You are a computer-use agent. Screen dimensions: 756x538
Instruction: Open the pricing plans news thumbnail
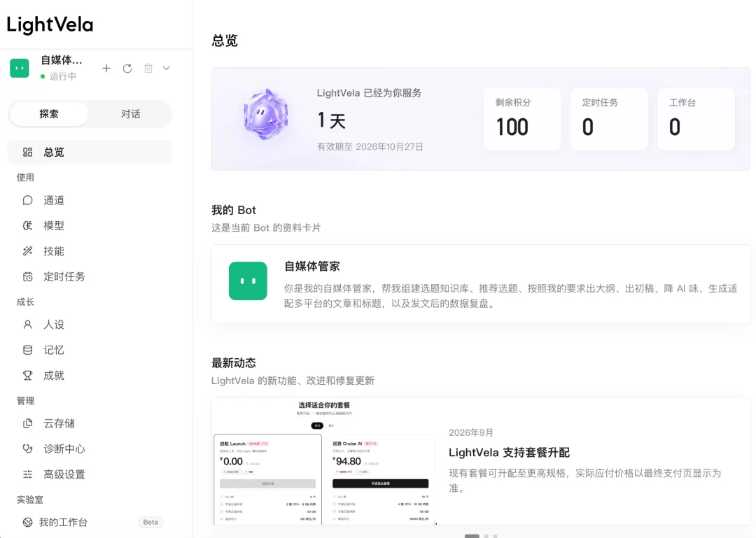point(324,461)
